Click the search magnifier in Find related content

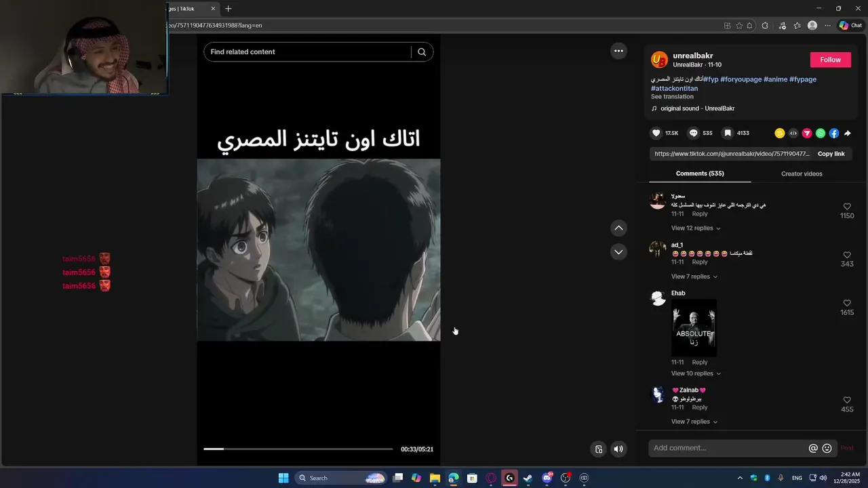(422, 52)
